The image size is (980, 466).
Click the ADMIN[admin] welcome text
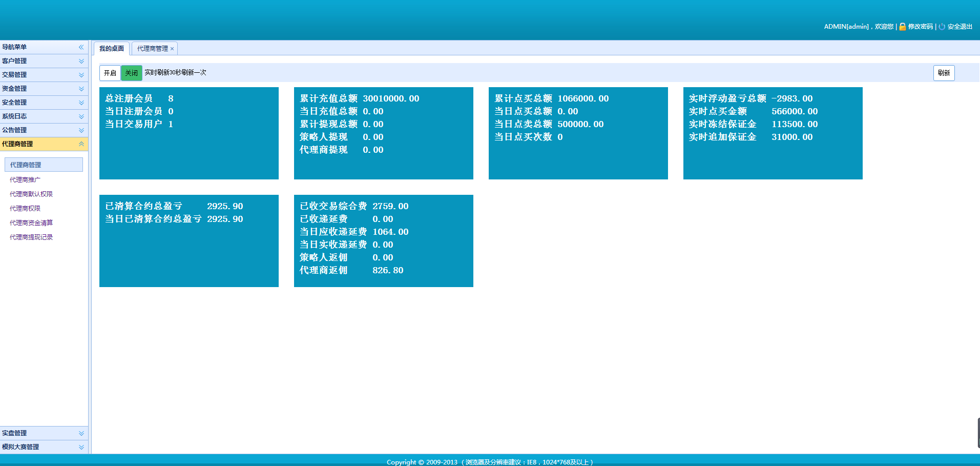pyautogui.click(x=859, y=27)
